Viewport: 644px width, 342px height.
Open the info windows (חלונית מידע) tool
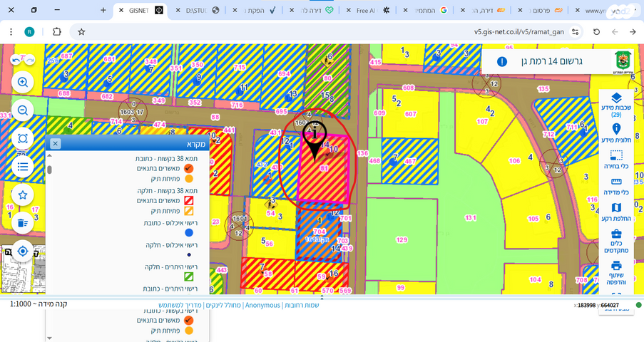tap(616, 133)
